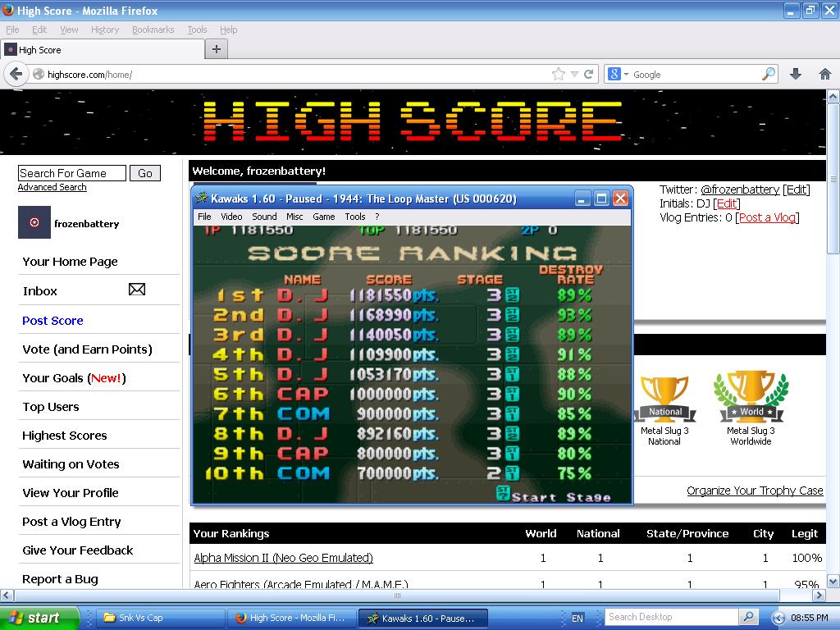This screenshot has height=630, width=840.
Task: Open a new tab with the plus button
Action: pyautogui.click(x=217, y=49)
